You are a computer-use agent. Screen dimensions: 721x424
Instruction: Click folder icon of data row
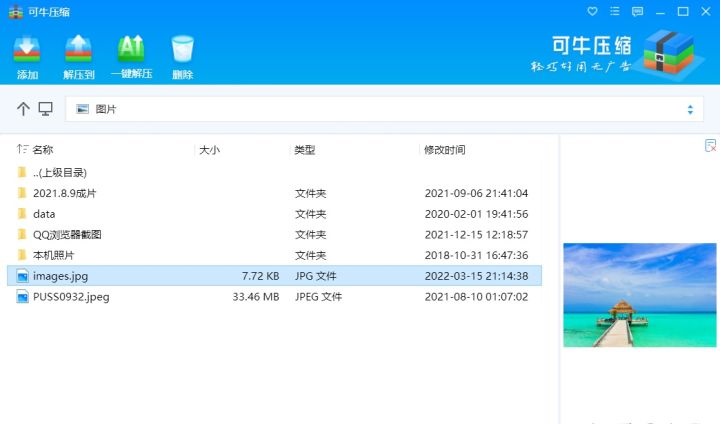point(22,213)
